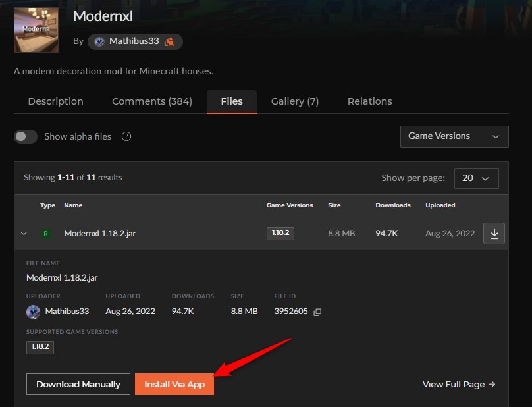Screen dimensions: 532x407
Task: Click the Mathibus33 uploader avatar
Action: [x=33, y=312]
